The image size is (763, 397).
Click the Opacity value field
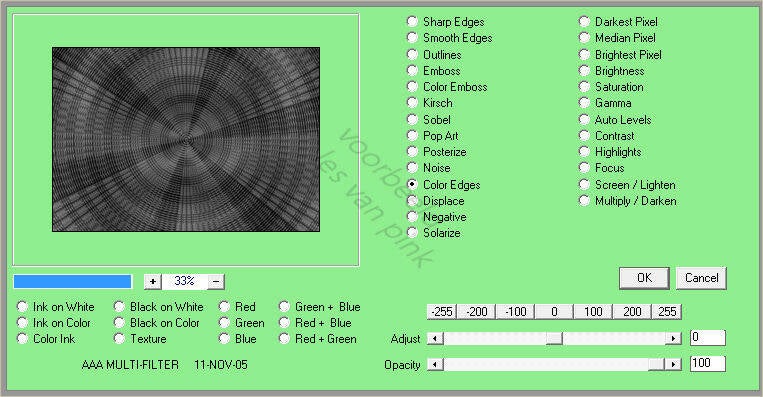[x=708, y=363]
